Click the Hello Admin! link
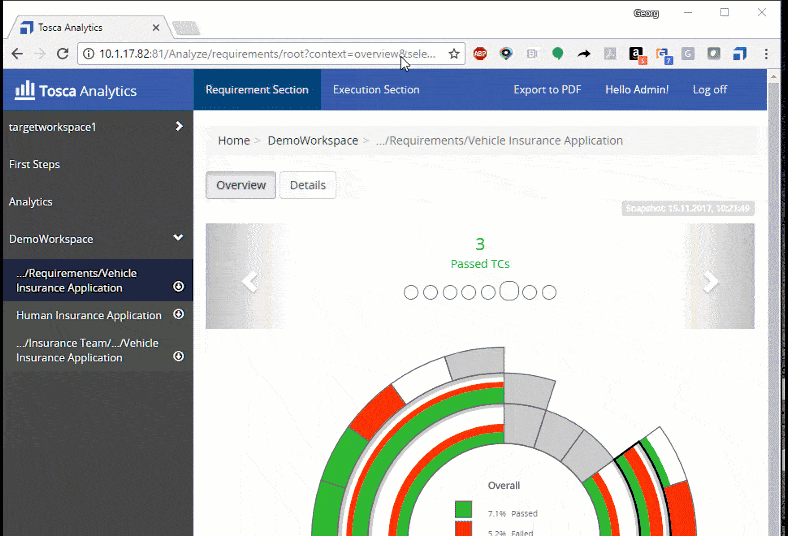The width and height of the screenshot is (788, 536). 637,89
